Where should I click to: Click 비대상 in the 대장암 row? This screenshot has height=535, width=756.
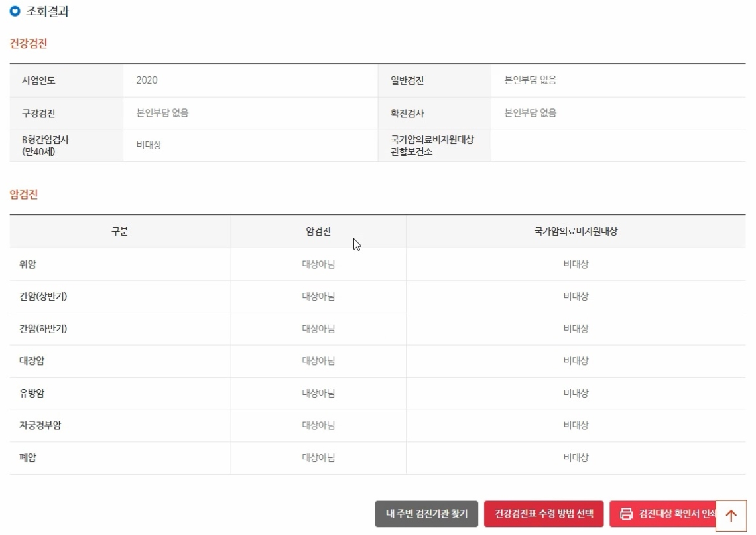point(576,361)
